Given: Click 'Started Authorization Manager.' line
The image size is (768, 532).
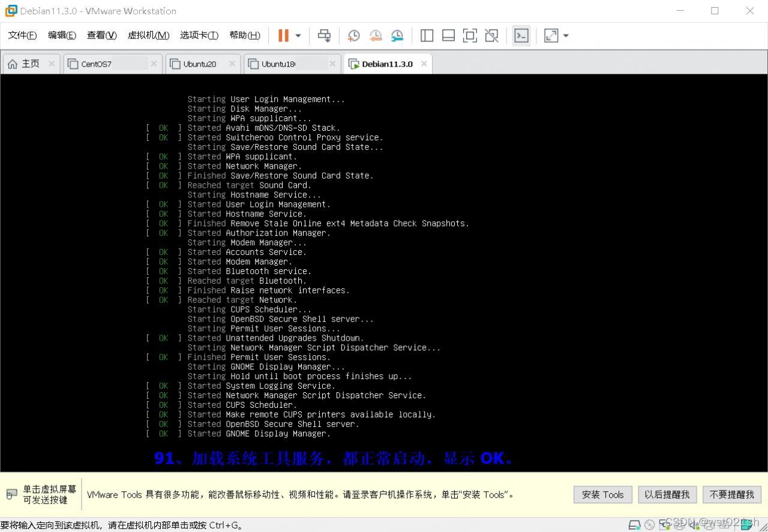Looking at the screenshot, I should click(259, 233).
